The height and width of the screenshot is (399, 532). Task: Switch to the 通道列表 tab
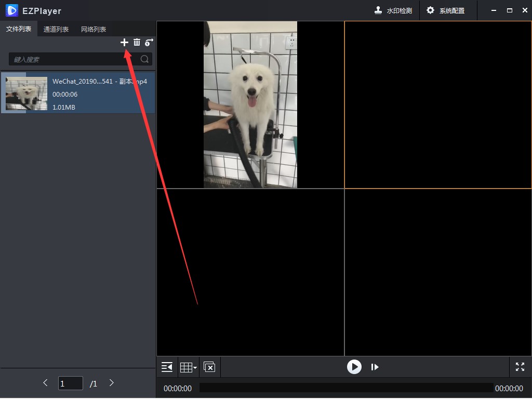point(56,29)
